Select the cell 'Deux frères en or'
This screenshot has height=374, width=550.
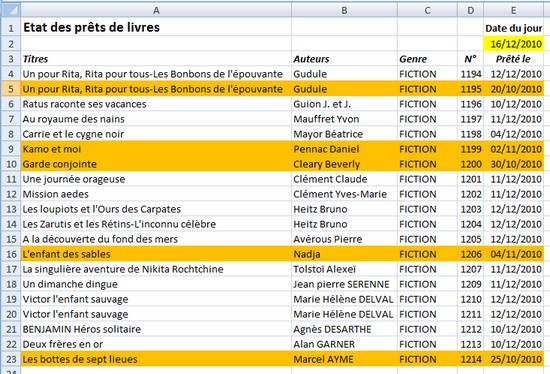coord(156,344)
